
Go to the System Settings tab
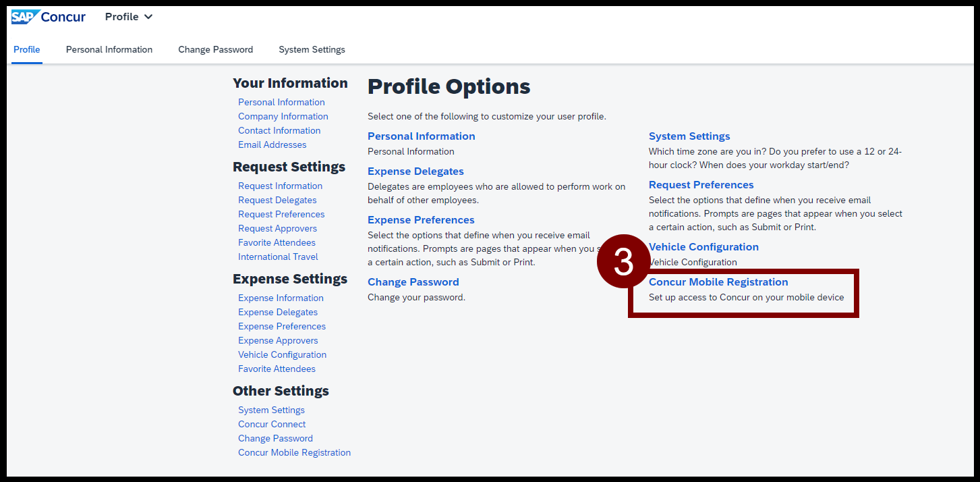(x=312, y=49)
